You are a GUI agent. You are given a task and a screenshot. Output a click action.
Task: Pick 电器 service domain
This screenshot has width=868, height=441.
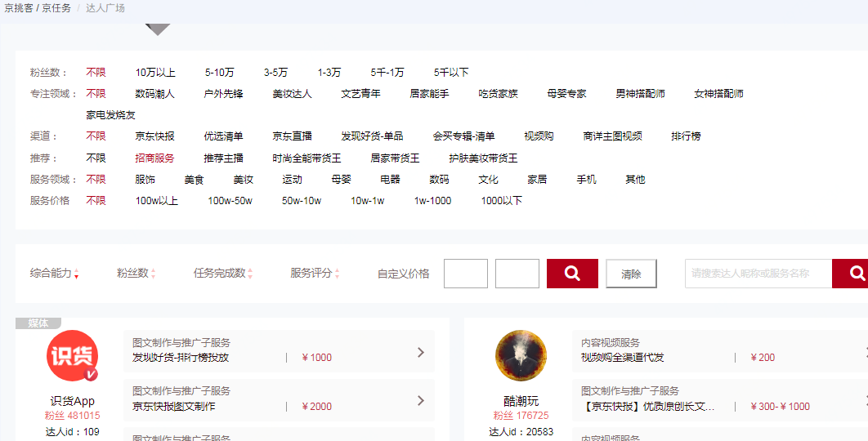click(390, 180)
